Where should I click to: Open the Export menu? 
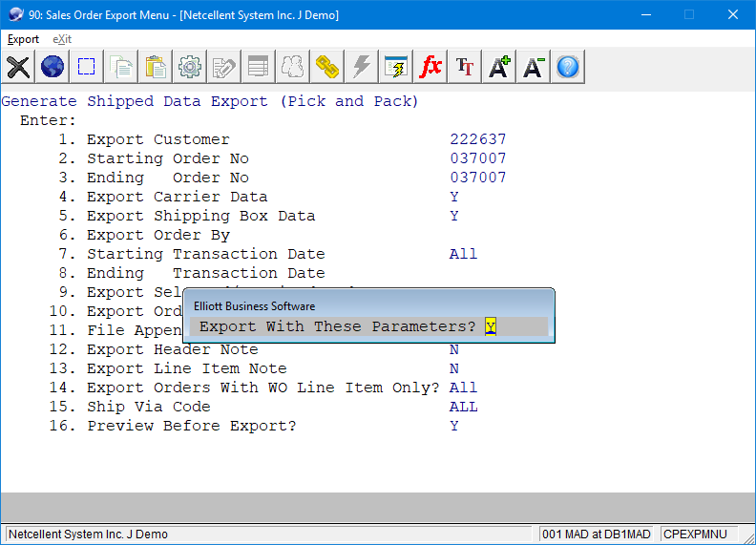coord(23,39)
